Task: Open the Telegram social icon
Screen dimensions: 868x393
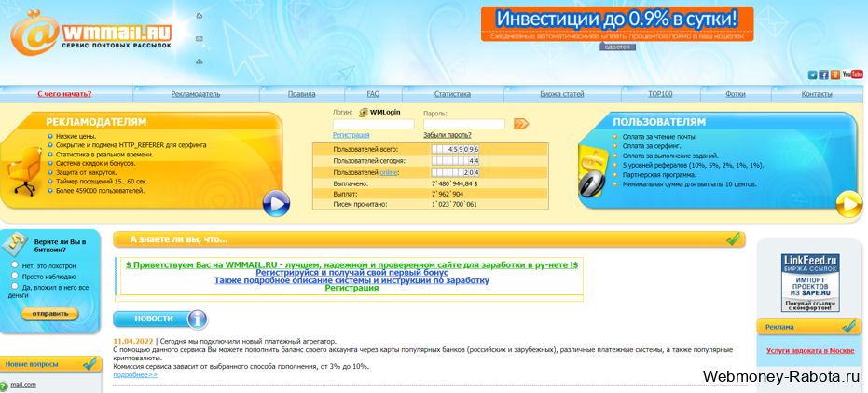Action: click(813, 75)
